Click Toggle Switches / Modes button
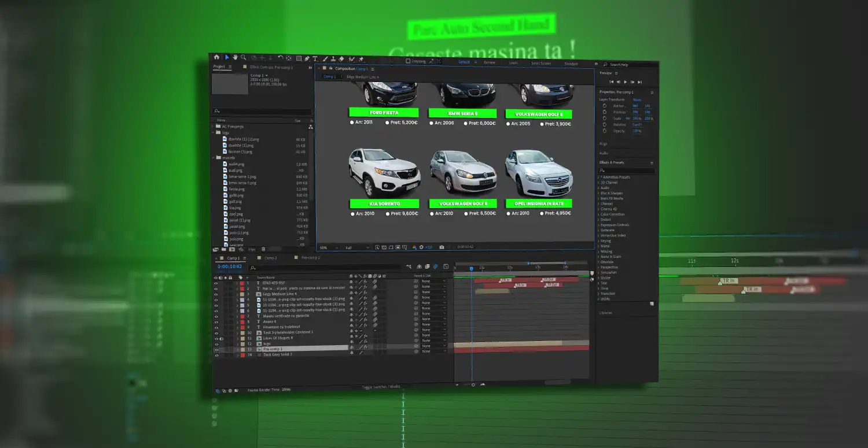 coord(381,387)
